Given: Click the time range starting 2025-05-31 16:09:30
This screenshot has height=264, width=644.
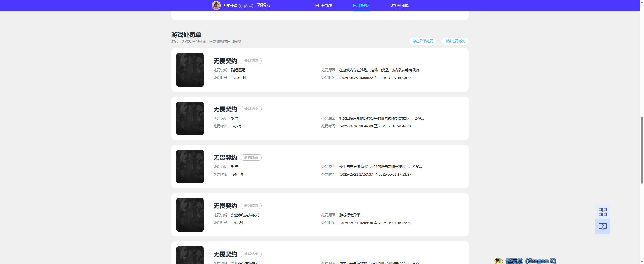Looking at the screenshot, I should click(x=376, y=223).
